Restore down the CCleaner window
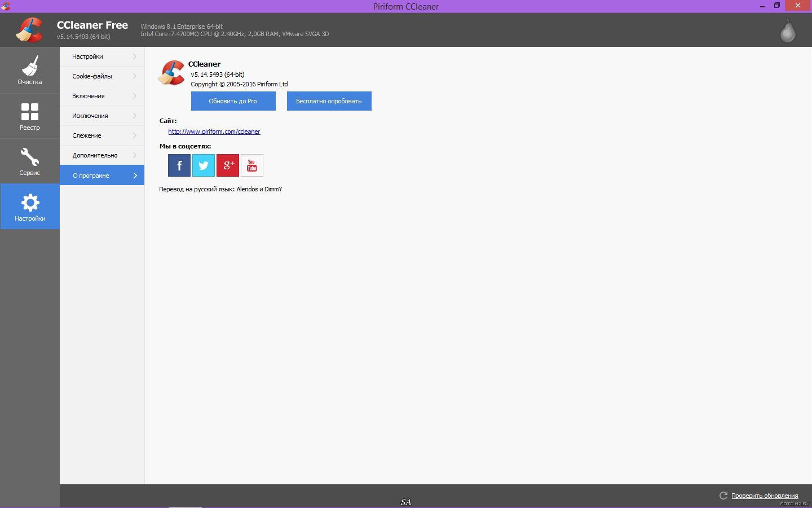 coord(777,6)
